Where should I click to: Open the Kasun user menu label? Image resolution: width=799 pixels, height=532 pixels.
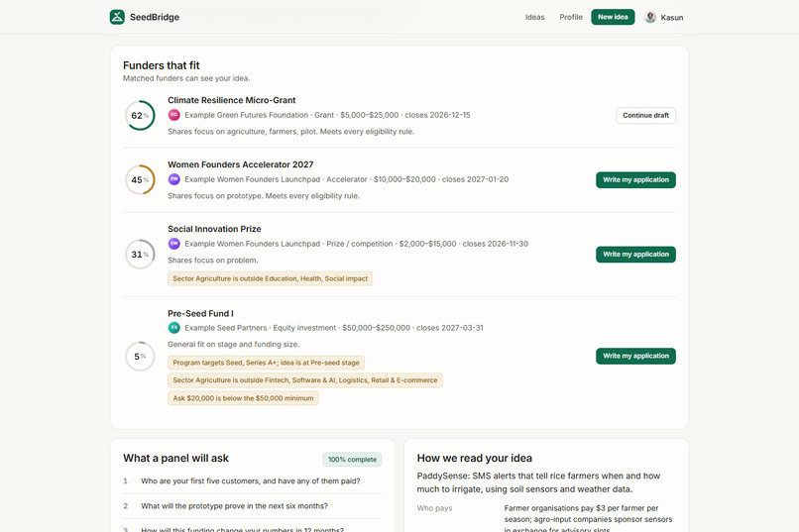(x=671, y=17)
